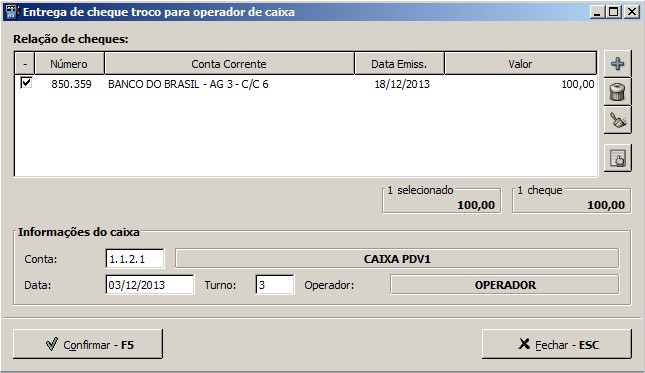Screen dimensions: 645x373
Task: Click the dash select-all column header
Action: point(25,64)
